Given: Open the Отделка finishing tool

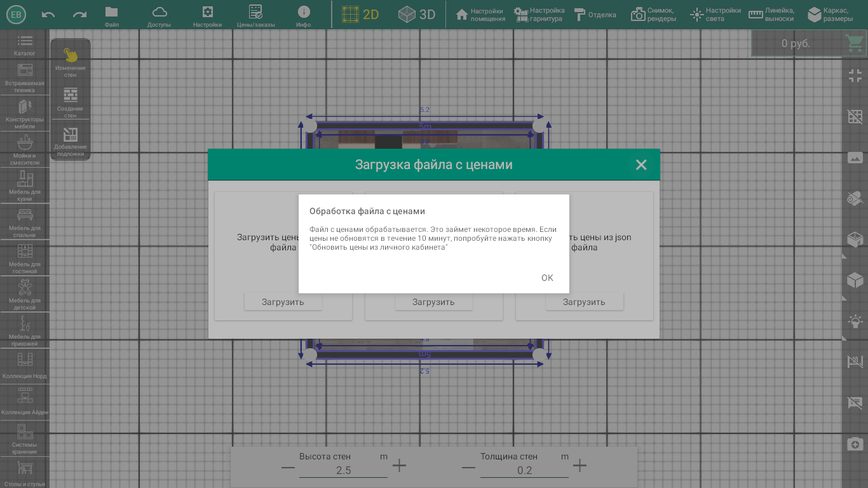Looking at the screenshot, I should (x=595, y=14).
